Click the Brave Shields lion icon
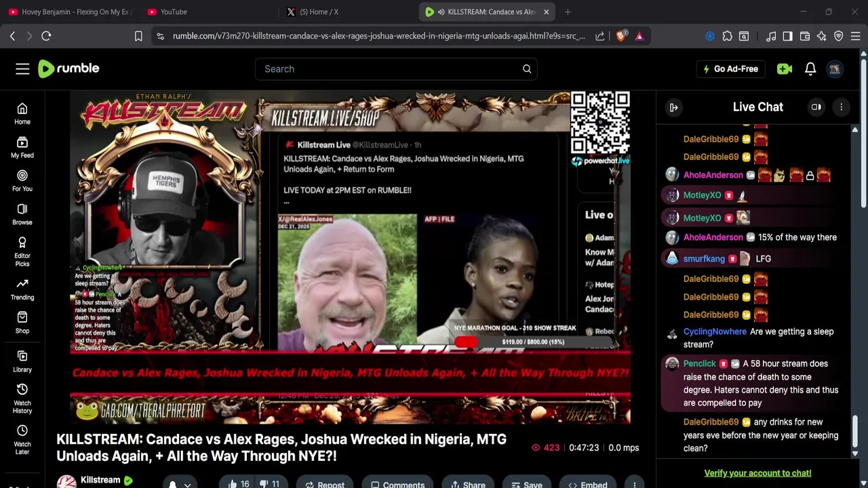868x488 pixels. click(x=620, y=36)
